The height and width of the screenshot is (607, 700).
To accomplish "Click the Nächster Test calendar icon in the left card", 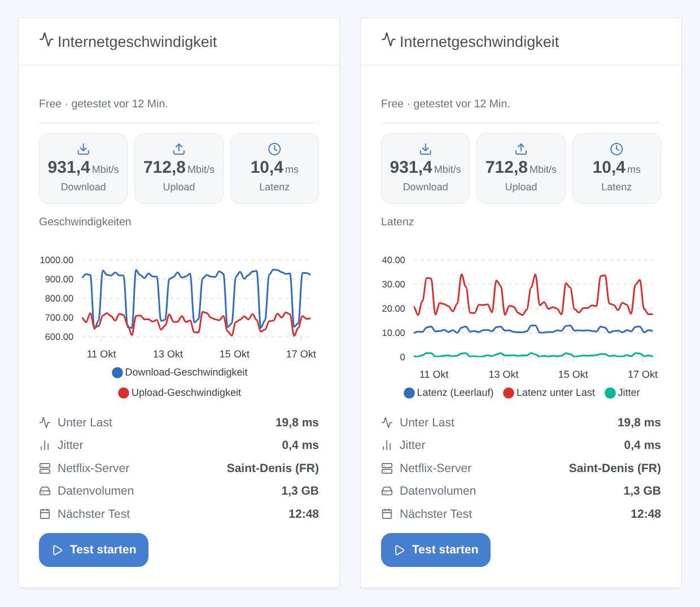I will pos(45,514).
